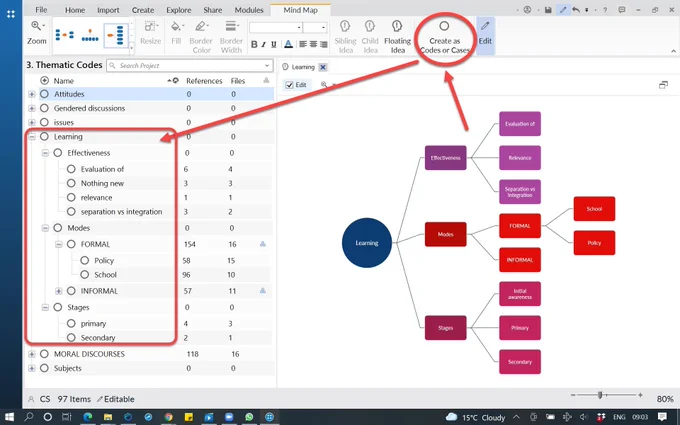Select the MORAL DISCOURSES code circle
The width and height of the screenshot is (680, 425).
(44, 354)
